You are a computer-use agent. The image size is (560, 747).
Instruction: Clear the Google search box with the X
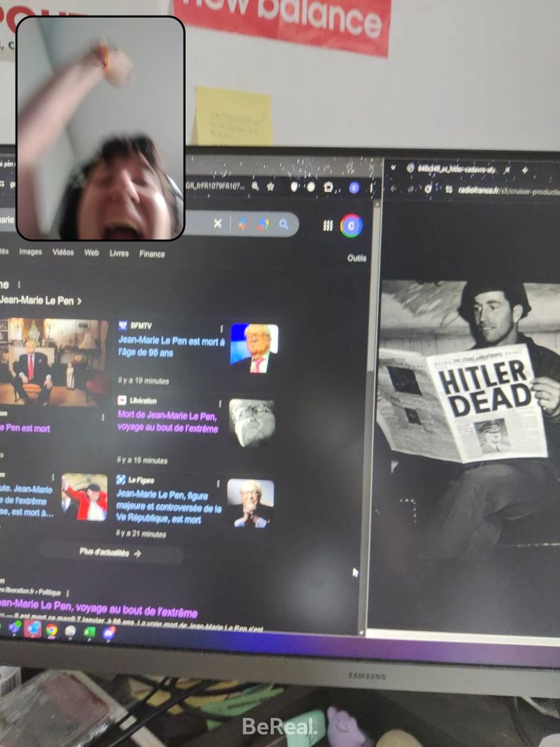[x=217, y=223]
